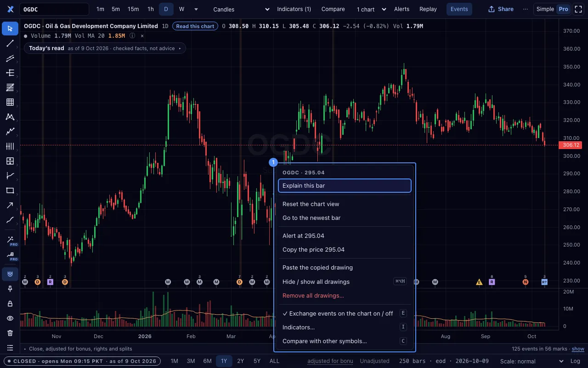
Task: Click the orange N news event marker
Action: point(526,282)
